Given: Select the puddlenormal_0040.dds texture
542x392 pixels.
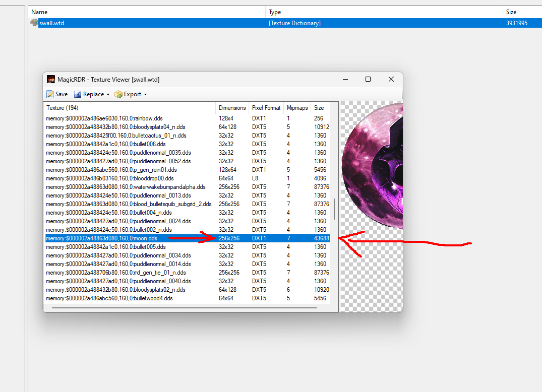Looking at the screenshot, I should [188, 281].
